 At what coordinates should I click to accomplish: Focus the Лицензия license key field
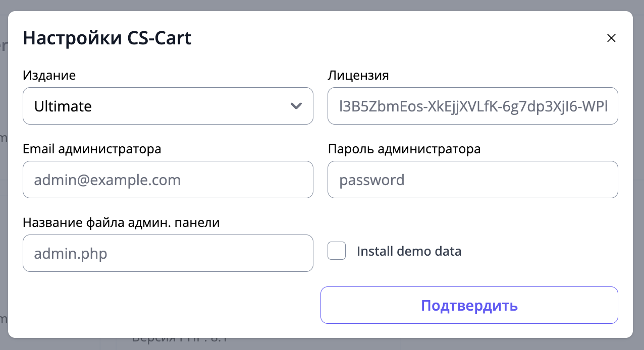coord(472,106)
